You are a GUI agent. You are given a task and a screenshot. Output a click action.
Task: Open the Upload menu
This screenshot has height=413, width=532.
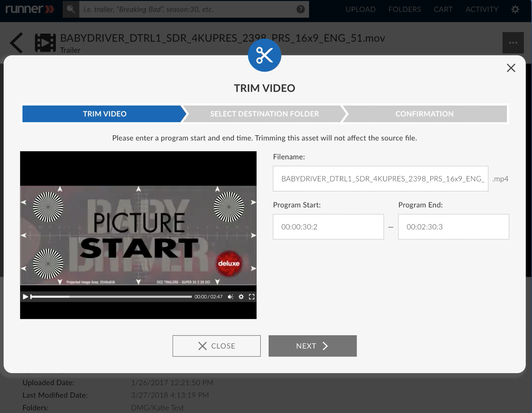[x=361, y=9]
